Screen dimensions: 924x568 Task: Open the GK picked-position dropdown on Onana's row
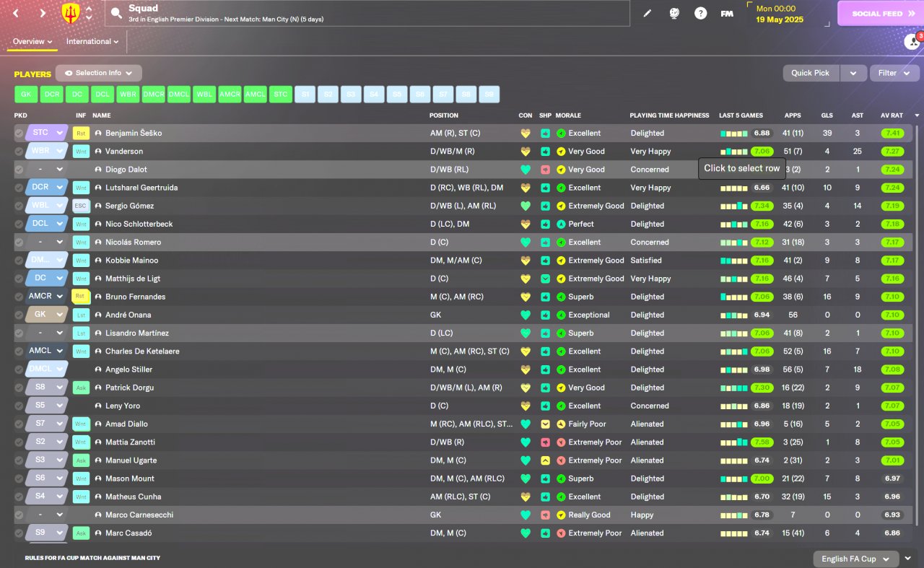pyautogui.click(x=46, y=315)
